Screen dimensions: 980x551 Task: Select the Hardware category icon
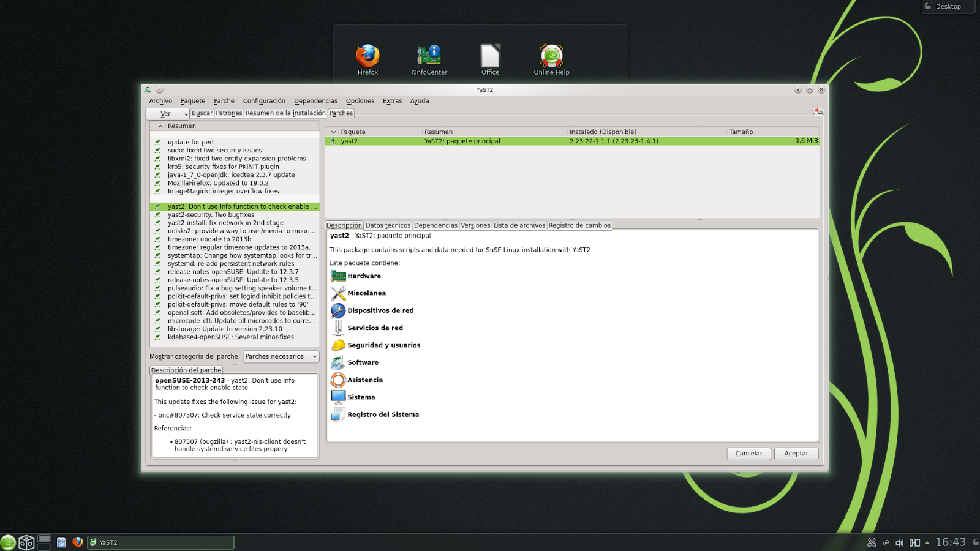click(337, 275)
